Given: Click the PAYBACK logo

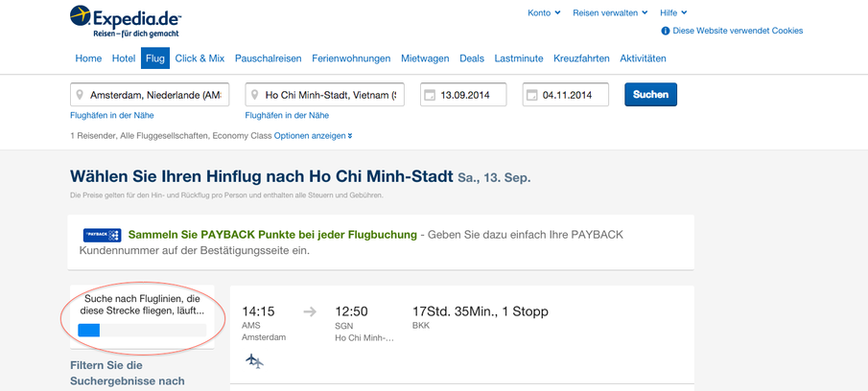Looking at the screenshot, I should [102, 235].
